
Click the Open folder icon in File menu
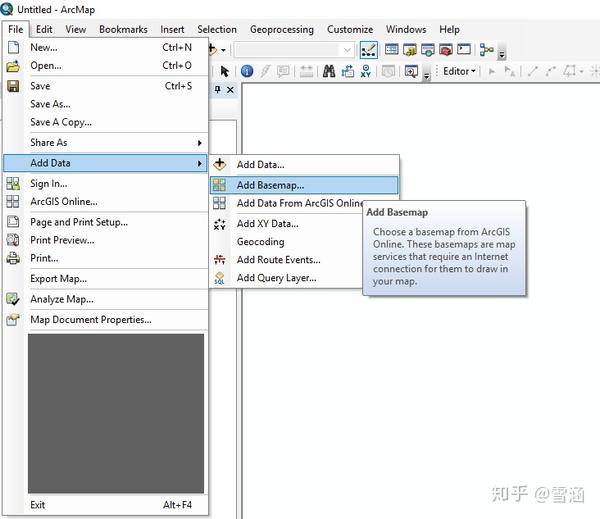(x=13, y=66)
